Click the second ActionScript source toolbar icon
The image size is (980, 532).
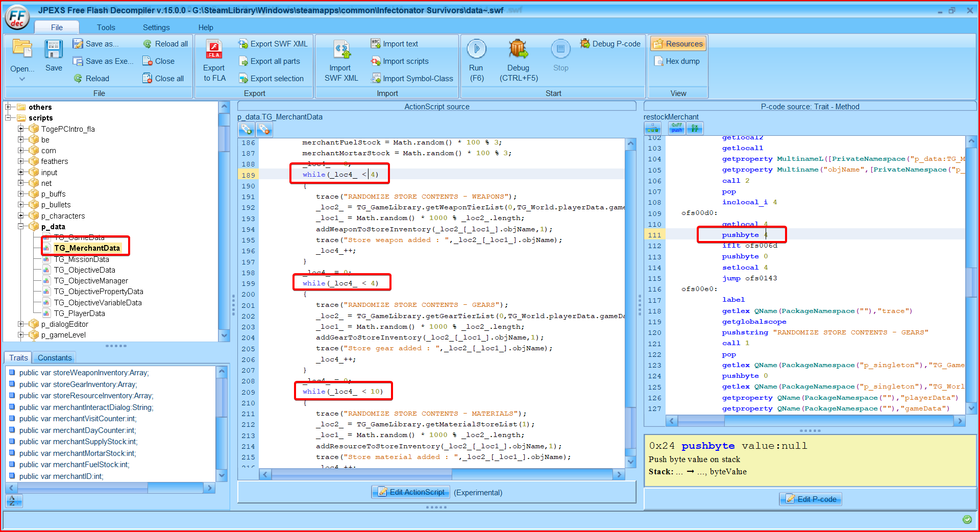pyautogui.click(x=264, y=130)
